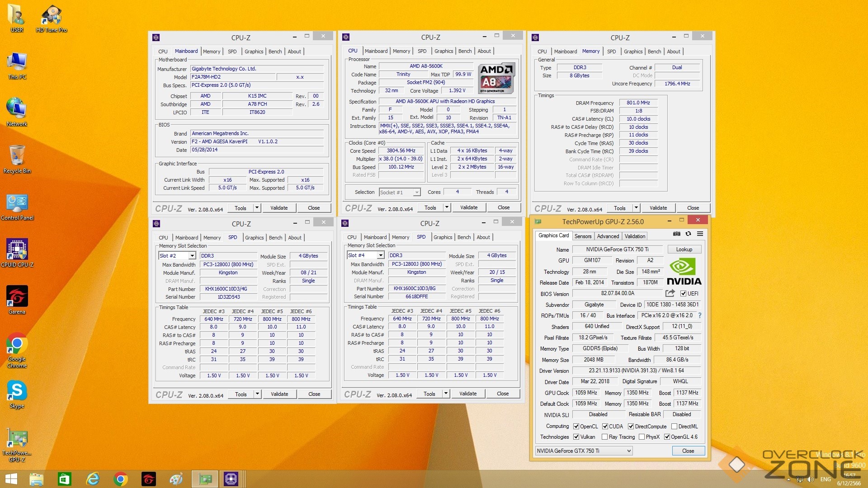
Task: Open the Bench tab in the Memory CPU-Z window
Action: (654, 52)
